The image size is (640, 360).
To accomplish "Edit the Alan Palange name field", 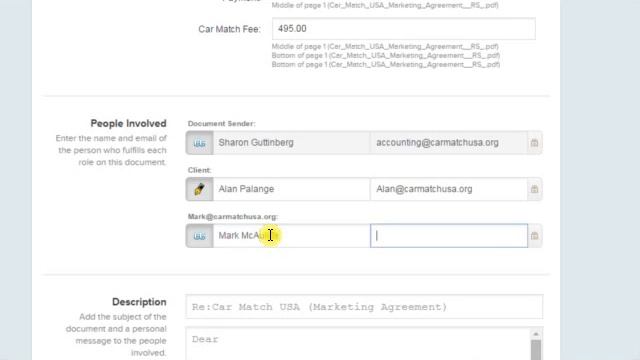I will click(291, 189).
